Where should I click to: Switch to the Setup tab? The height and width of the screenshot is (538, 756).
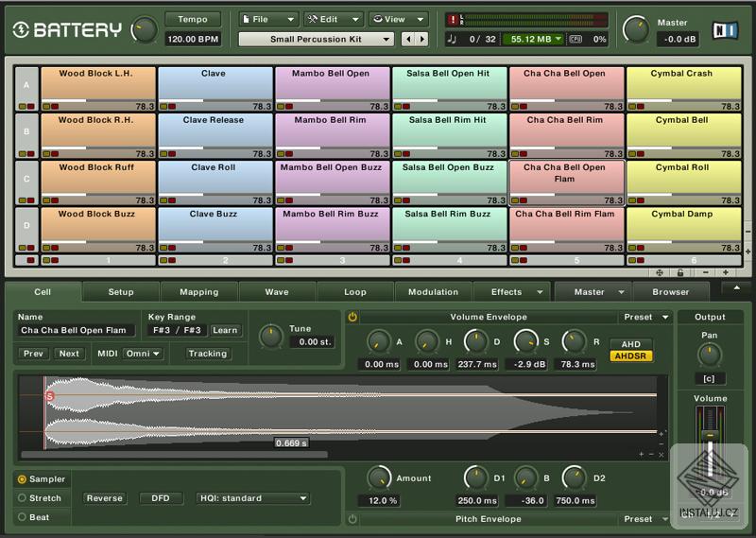tap(121, 292)
